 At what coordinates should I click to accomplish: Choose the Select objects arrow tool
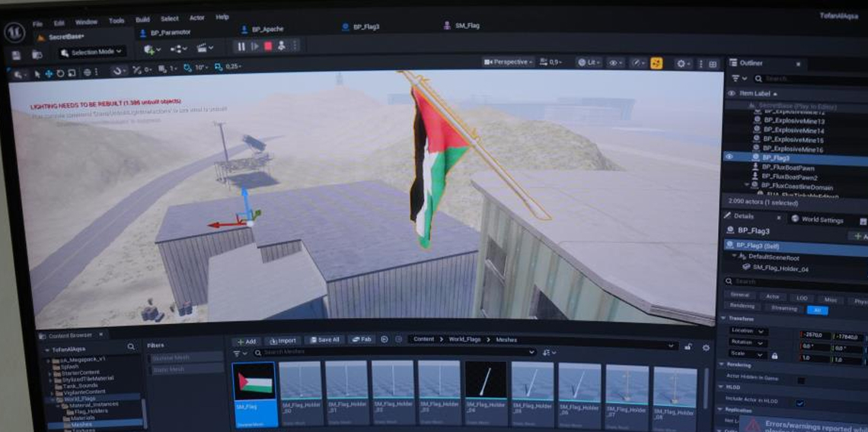click(37, 74)
